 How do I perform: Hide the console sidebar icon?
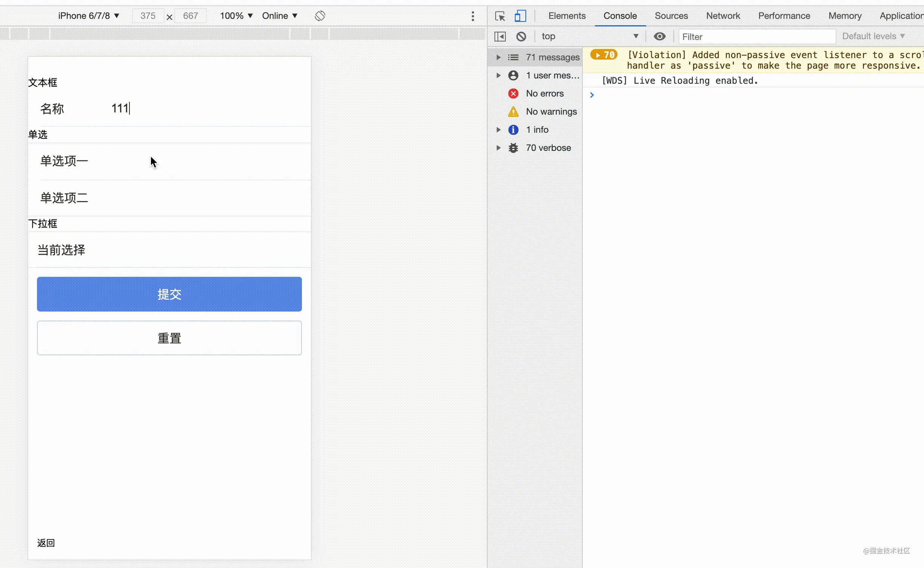pos(500,37)
